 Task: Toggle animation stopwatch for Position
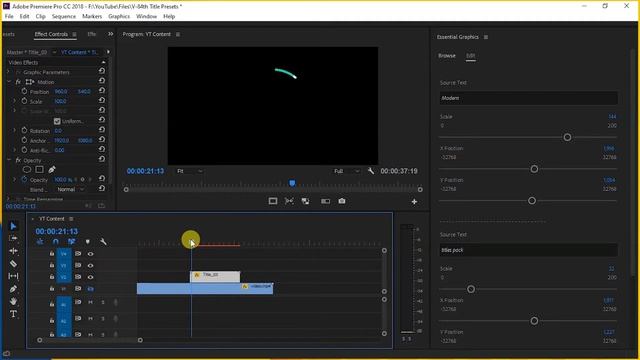24,91
